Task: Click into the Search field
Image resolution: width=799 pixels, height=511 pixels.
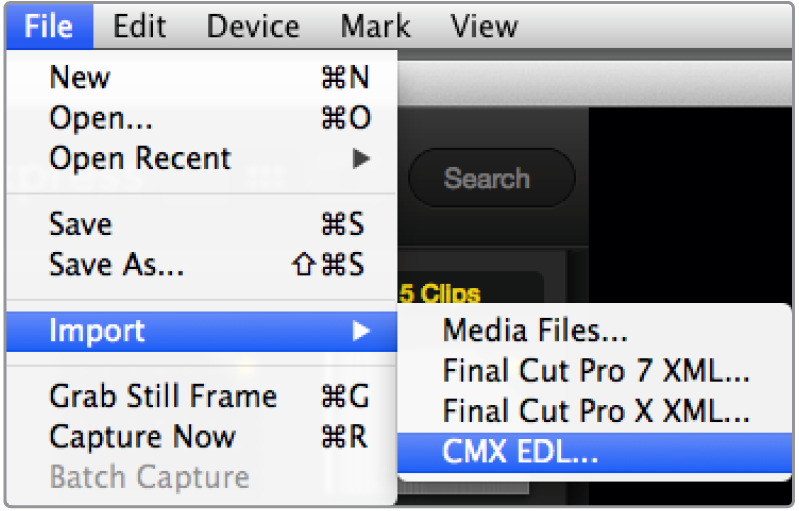Action: tap(487, 179)
